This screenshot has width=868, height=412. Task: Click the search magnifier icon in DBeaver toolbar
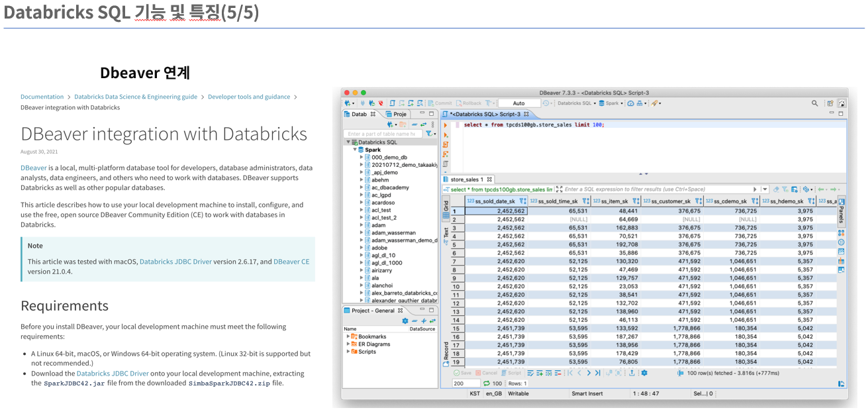point(814,103)
